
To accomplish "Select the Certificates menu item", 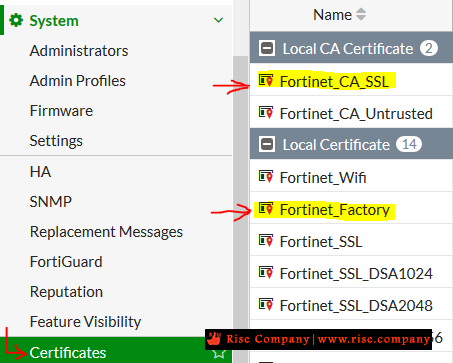I will 116,350.
